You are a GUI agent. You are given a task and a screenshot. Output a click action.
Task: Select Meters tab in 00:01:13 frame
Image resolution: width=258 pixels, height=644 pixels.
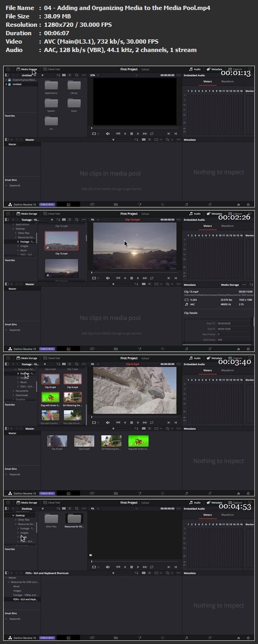207,81
